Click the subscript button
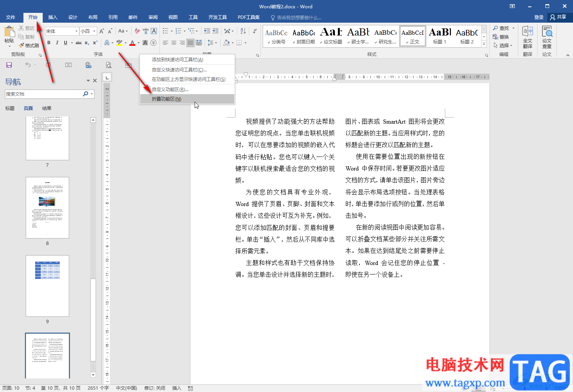This screenshot has width=573, height=392. coord(87,43)
